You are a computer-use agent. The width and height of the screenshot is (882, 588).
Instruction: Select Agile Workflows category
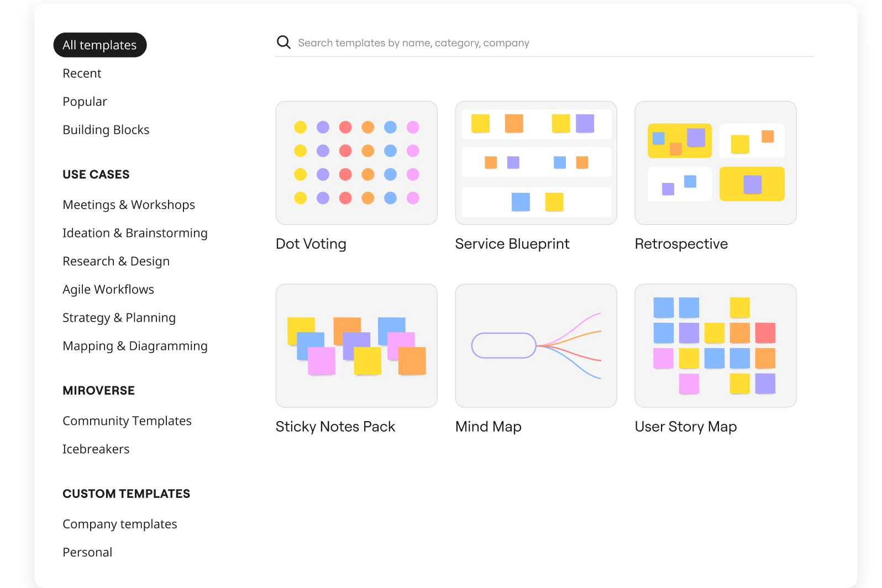[x=108, y=290]
